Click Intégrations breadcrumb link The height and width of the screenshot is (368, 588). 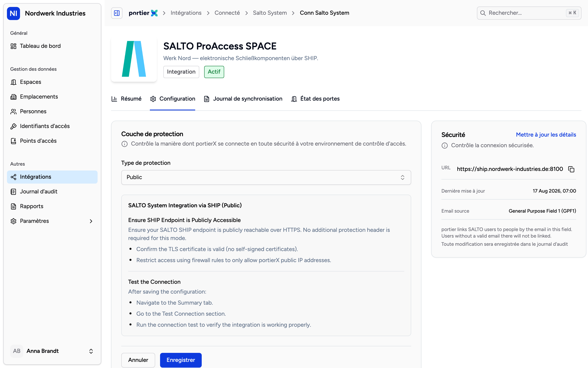(186, 13)
